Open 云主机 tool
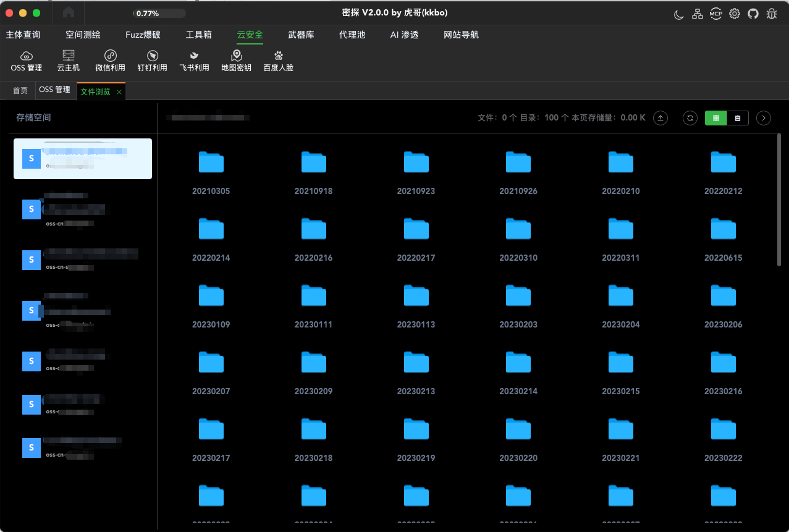789x532 pixels. point(69,61)
